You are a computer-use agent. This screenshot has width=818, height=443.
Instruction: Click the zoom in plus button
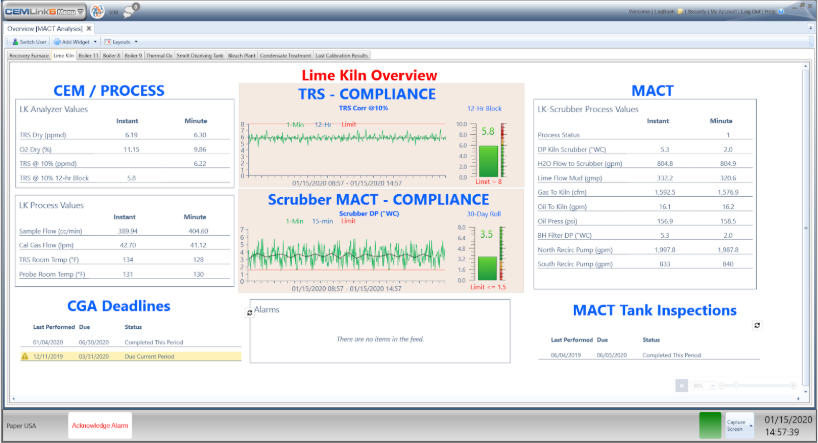click(793, 385)
